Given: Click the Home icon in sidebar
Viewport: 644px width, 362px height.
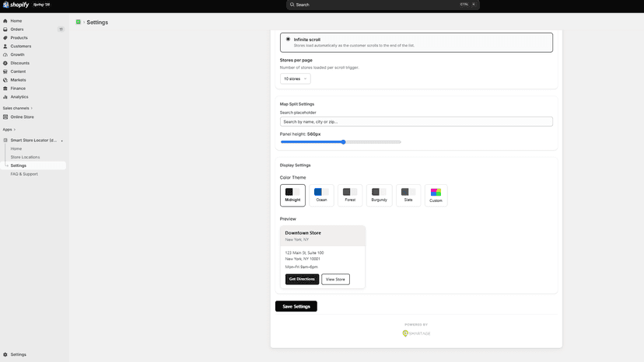Looking at the screenshot, I should [5, 21].
